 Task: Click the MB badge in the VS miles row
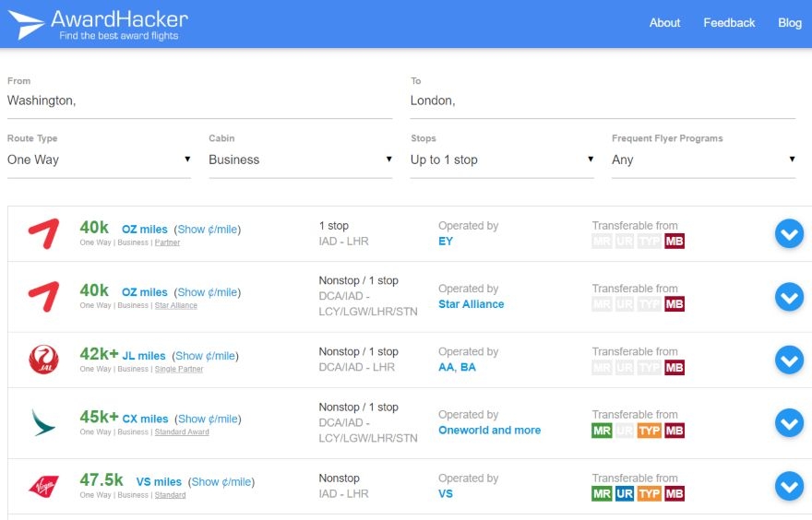pyautogui.click(x=675, y=493)
